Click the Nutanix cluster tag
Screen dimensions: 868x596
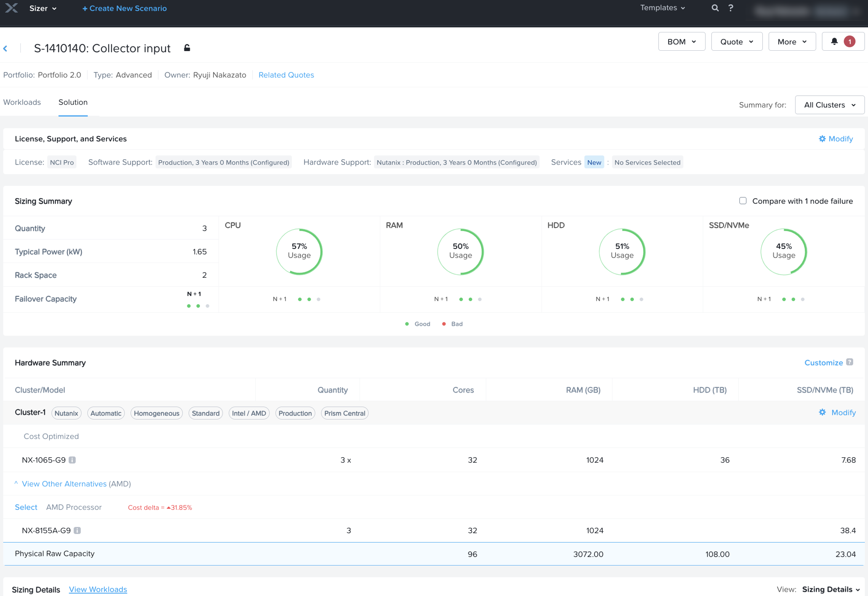[66, 413]
